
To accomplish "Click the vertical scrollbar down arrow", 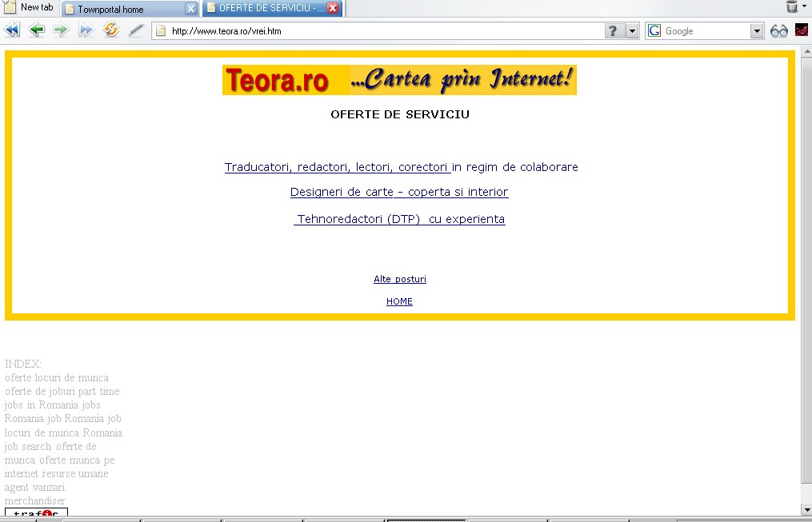I will [x=806, y=509].
